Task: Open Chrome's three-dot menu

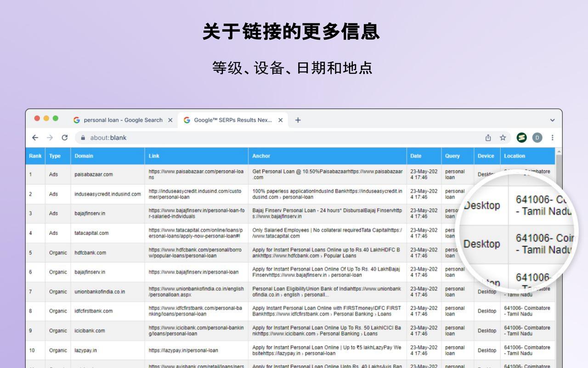Action: (x=552, y=138)
